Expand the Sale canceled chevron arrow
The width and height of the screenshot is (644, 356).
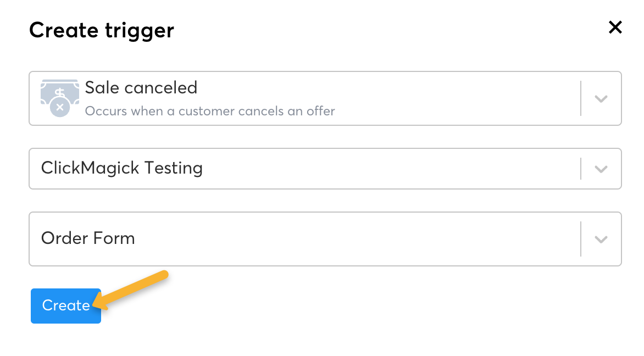601,99
